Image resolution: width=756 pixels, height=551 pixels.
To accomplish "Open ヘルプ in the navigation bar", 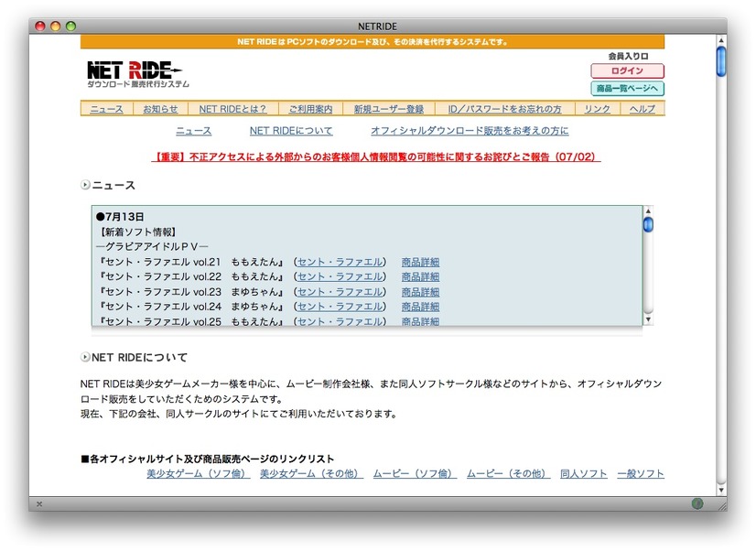I will [643, 109].
